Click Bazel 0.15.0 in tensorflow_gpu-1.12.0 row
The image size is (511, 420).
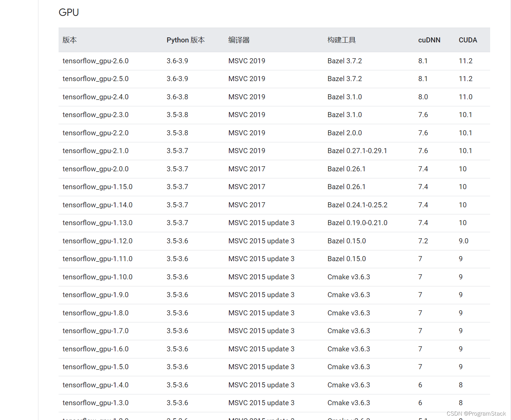(x=347, y=241)
